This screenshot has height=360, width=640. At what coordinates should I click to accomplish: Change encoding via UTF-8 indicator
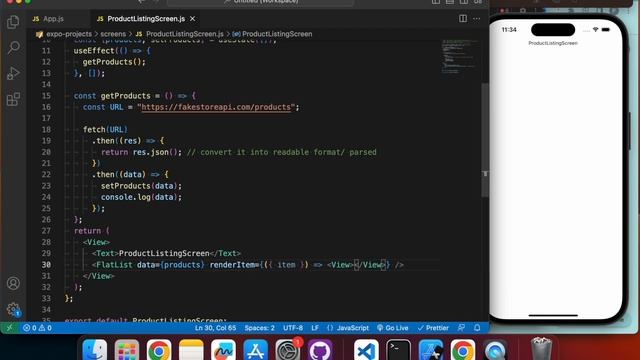(293, 328)
